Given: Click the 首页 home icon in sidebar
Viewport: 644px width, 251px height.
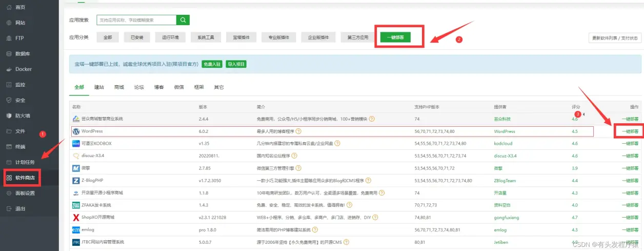Looking at the screenshot, I should (x=9, y=7).
